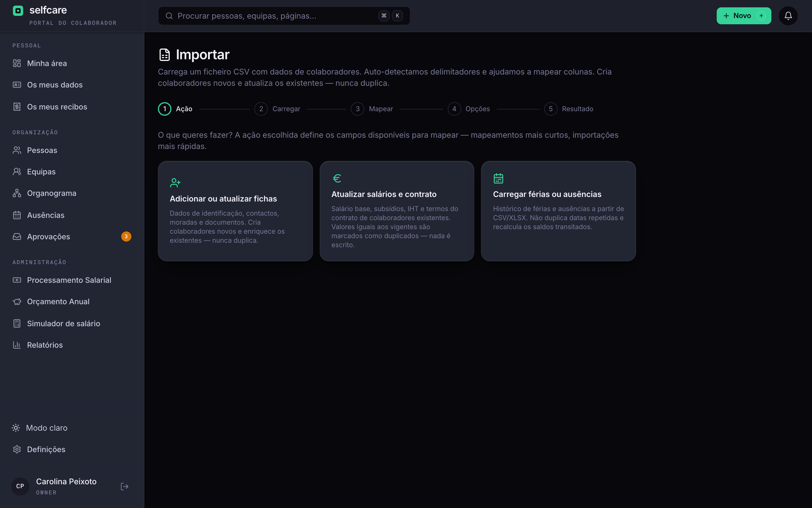The height and width of the screenshot is (508, 812).
Task: Click the Relatórios chart icon
Action: [17, 345]
